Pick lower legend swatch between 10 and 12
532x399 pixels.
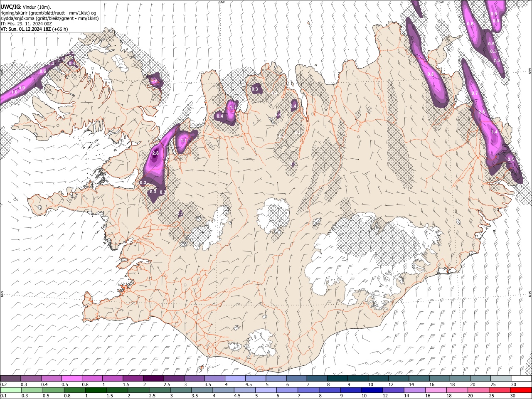click(x=372, y=390)
